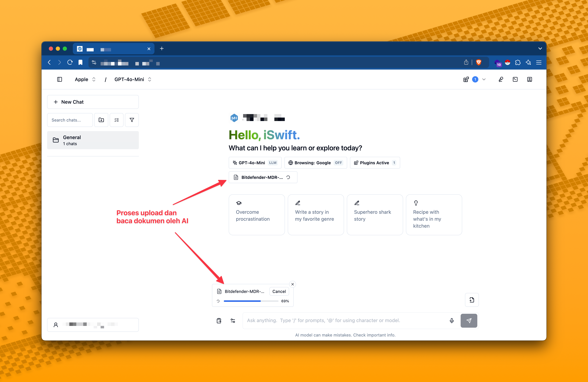Dismiss the upload card with X
This screenshot has width=588, height=382.
292,284
